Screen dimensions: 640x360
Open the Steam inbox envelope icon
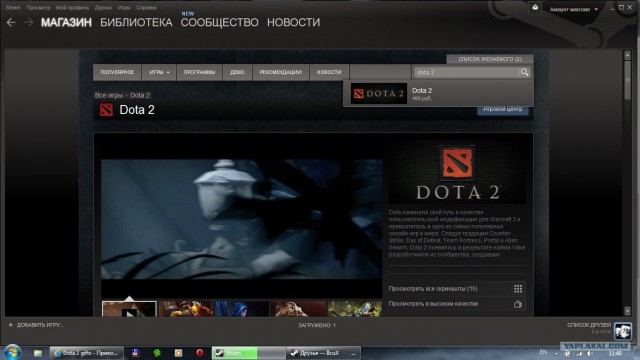click(x=535, y=8)
